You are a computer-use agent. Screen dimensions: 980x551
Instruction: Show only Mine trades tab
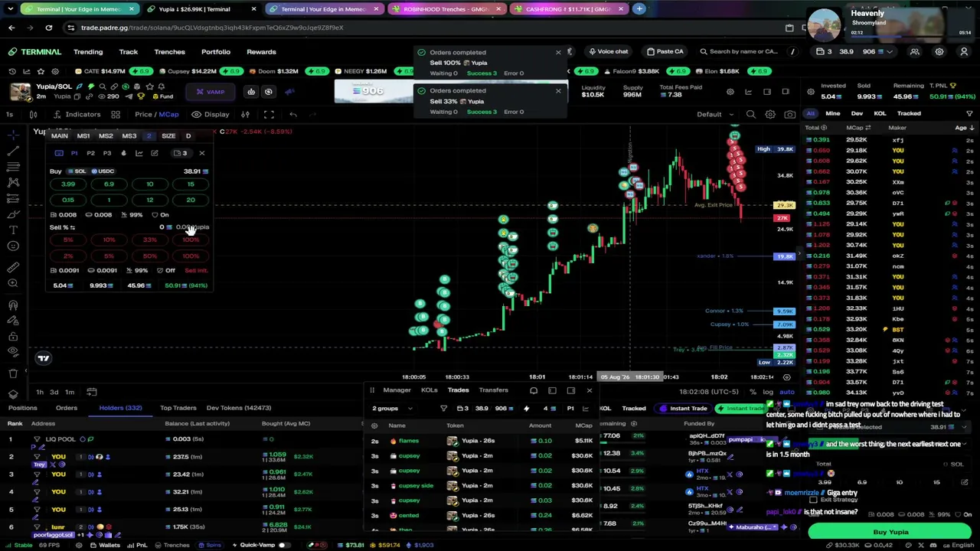(x=832, y=113)
